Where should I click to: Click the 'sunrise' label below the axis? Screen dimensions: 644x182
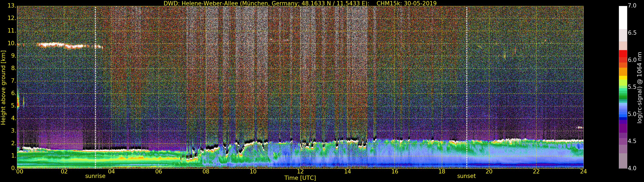click(95, 176)
